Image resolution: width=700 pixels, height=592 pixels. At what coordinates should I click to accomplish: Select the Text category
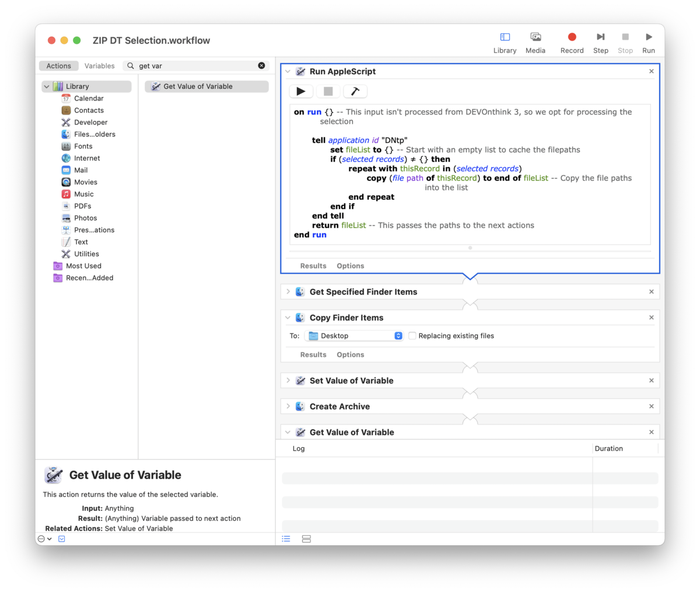coord(80,242)
